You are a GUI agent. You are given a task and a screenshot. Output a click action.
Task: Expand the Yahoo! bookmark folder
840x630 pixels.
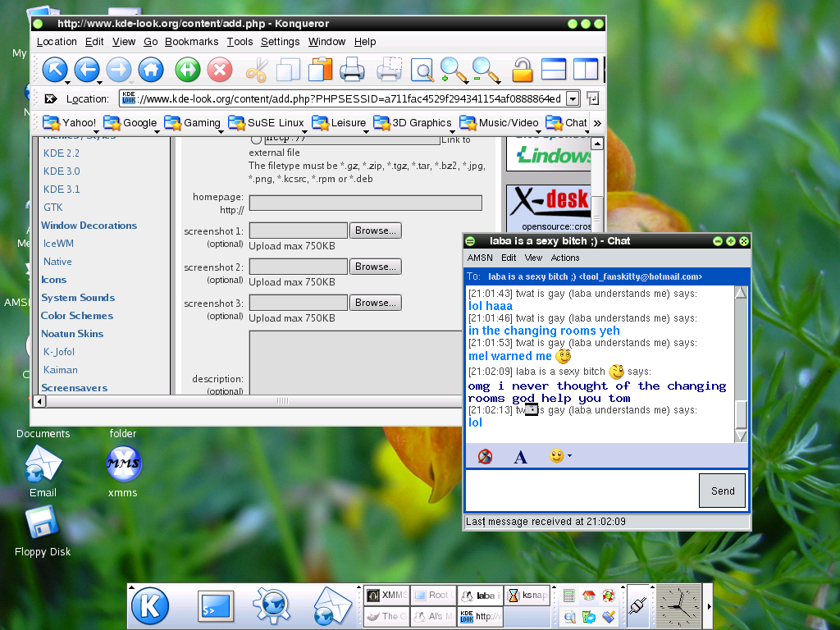pos(71,123)
